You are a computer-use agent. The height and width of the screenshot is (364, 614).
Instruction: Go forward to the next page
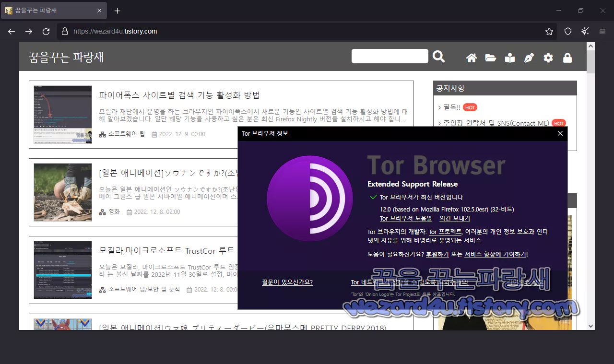[x=29, y=31]
